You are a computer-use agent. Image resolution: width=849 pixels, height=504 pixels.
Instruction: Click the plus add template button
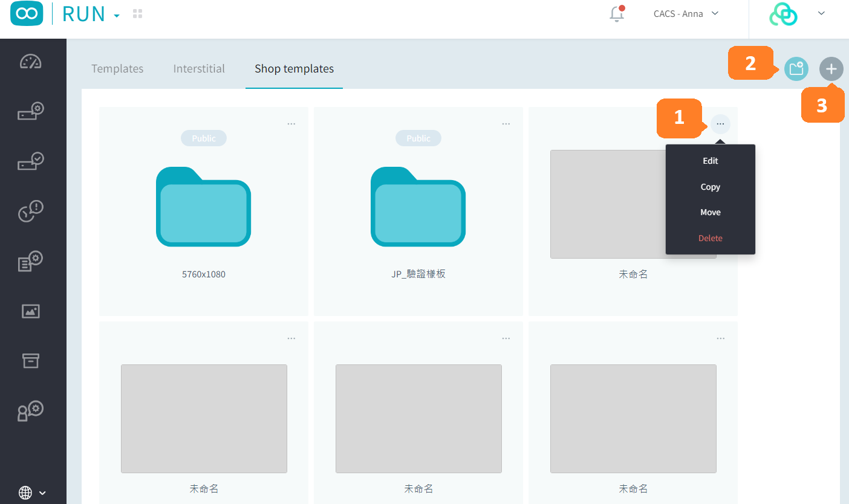[x=831, y=69]
